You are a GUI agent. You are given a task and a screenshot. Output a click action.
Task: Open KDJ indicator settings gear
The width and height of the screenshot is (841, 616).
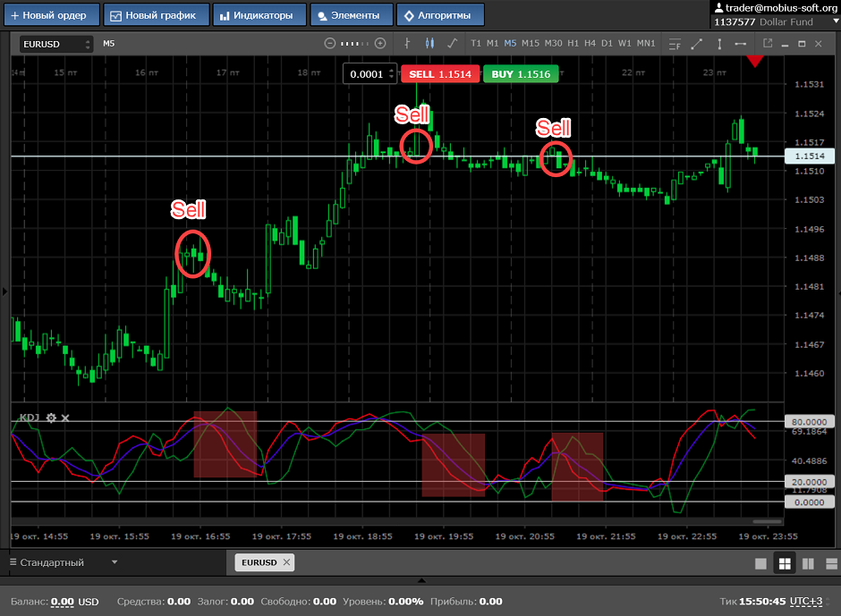tap(51, 418)
